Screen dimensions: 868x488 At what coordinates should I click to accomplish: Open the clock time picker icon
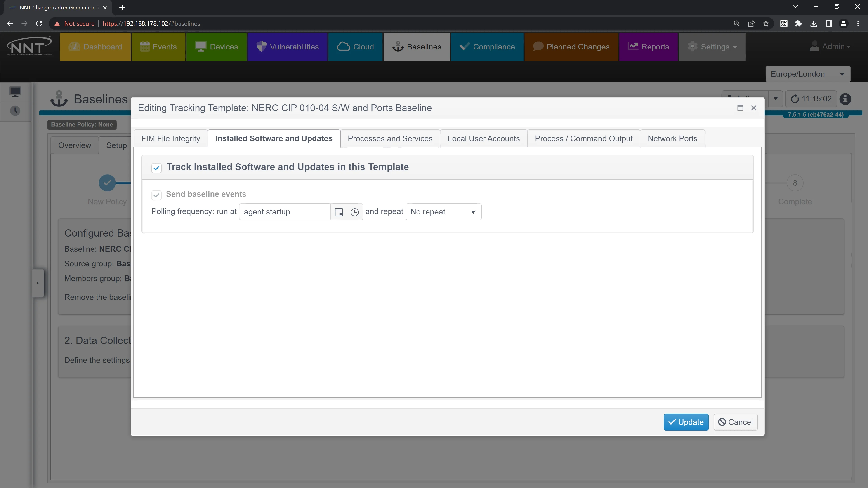(x=354, y=212)
